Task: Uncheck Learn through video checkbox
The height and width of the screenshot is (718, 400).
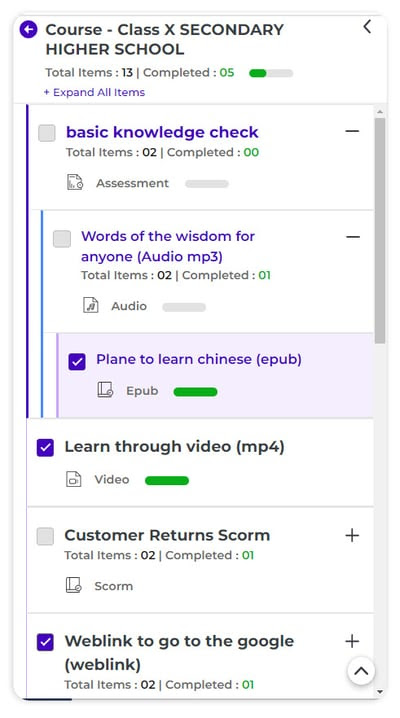Action: pyautogui.click(x=45, y=448)
